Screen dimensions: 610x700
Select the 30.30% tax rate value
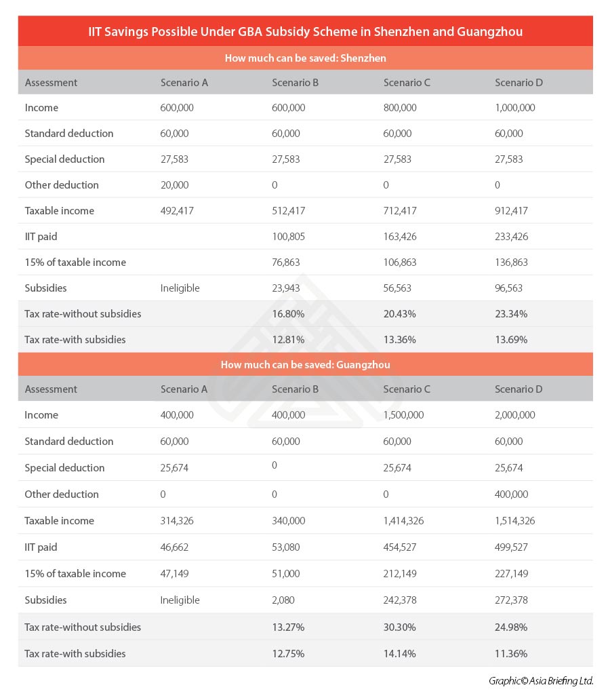click(400, 627)
